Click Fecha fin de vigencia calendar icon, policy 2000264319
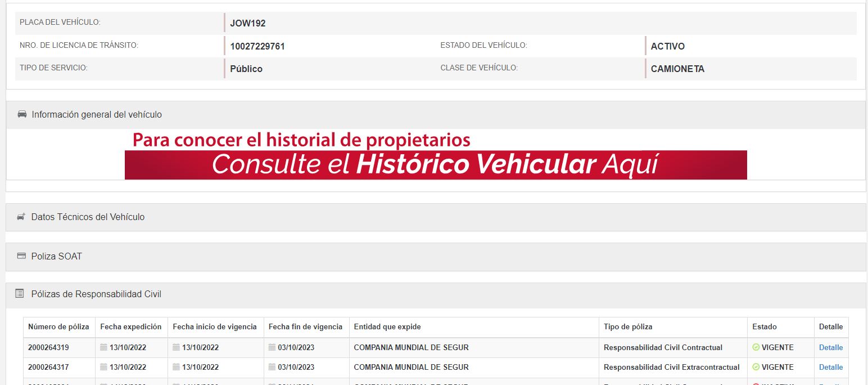 click(x=272, y=347)
